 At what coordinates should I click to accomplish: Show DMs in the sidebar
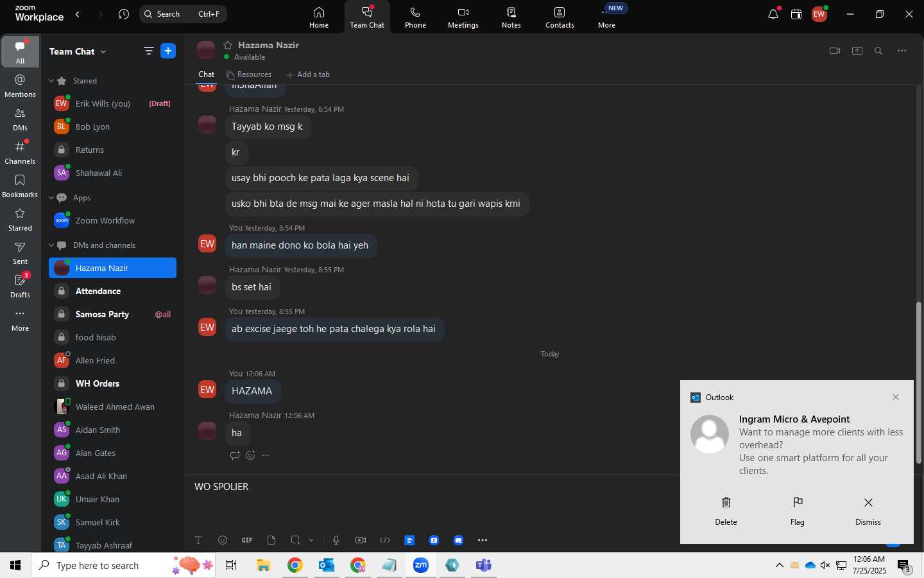(x=20, y=119)
